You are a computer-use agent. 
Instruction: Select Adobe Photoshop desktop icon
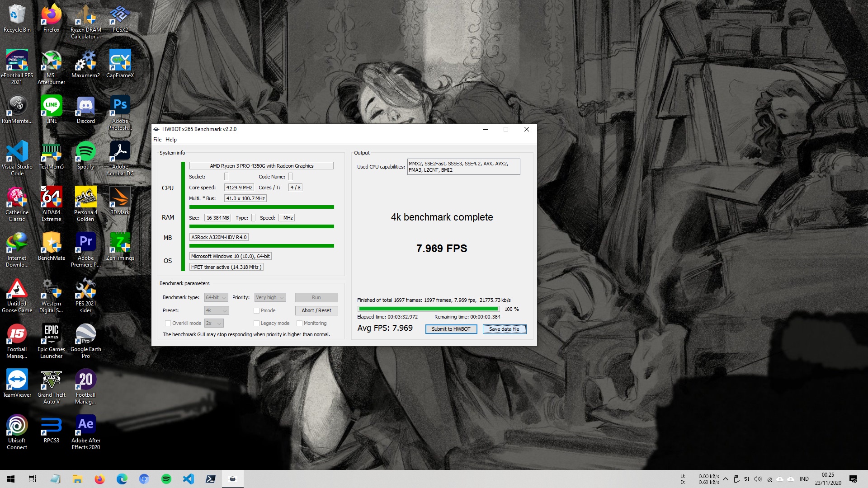[120, 113]
